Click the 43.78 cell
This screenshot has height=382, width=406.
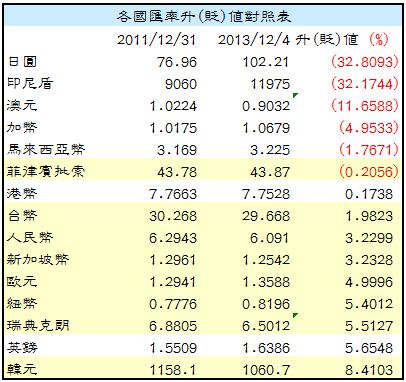click(x=177, y=172)
